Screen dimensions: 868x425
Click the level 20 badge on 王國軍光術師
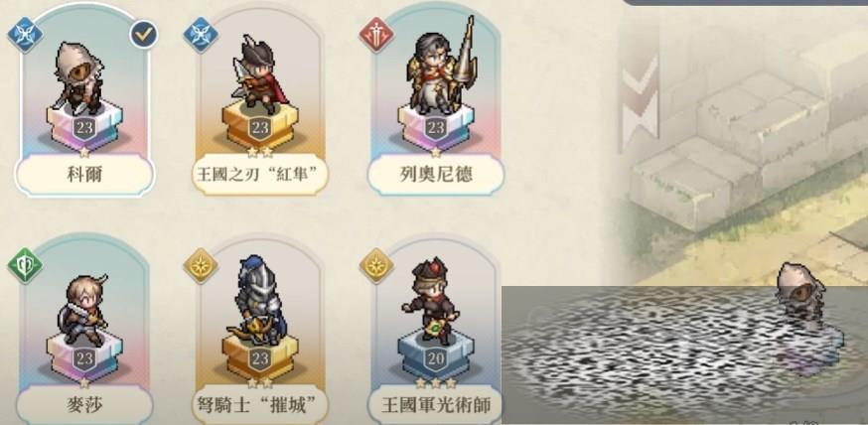(436, 359)
